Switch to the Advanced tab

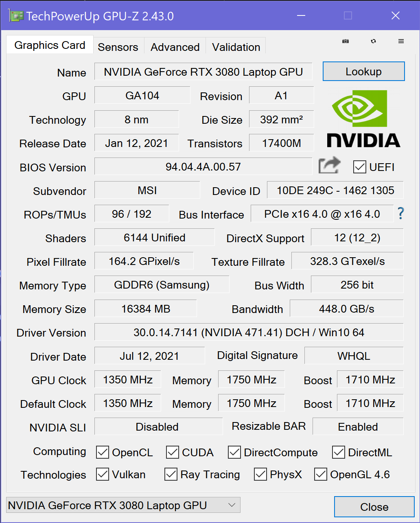pos(175,47)
